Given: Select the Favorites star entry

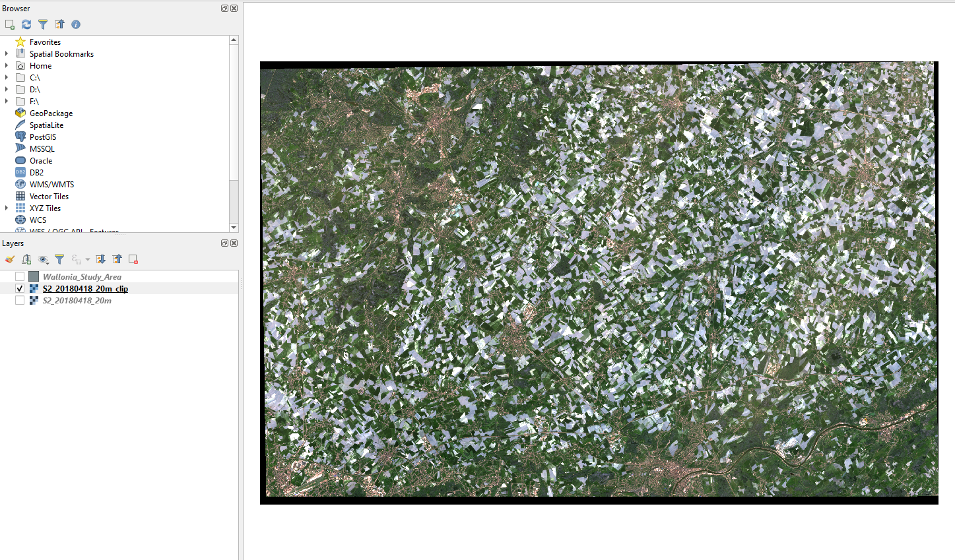Looking at the screenshot, I should (x=45, y=42).
